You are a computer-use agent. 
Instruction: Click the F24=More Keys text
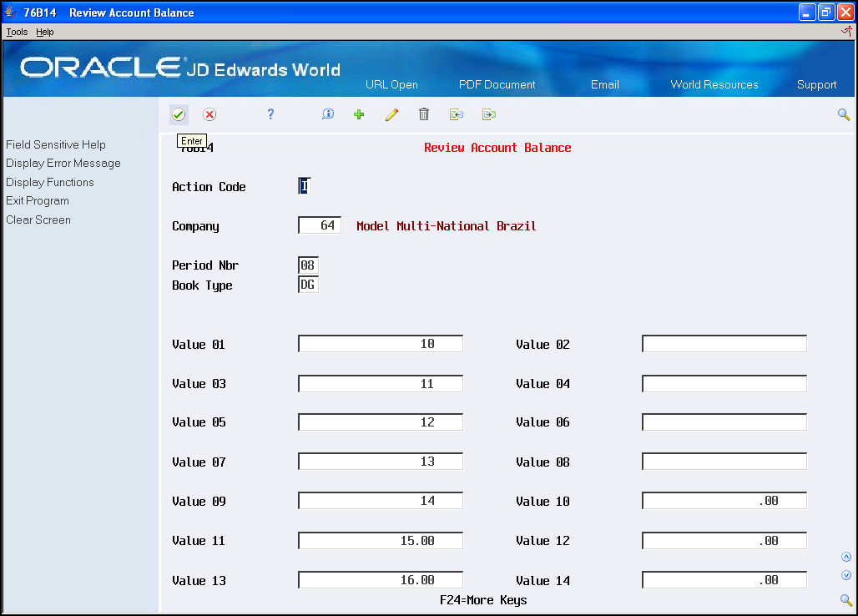pos(483,600)
